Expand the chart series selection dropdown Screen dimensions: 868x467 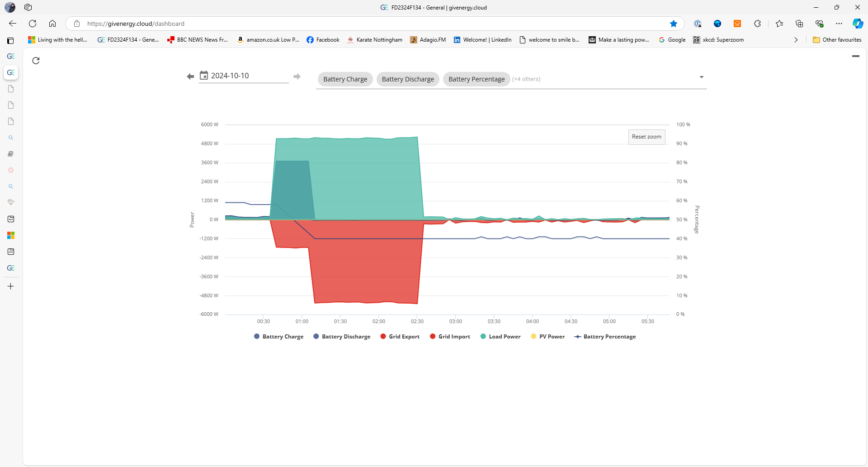[702, 77]
